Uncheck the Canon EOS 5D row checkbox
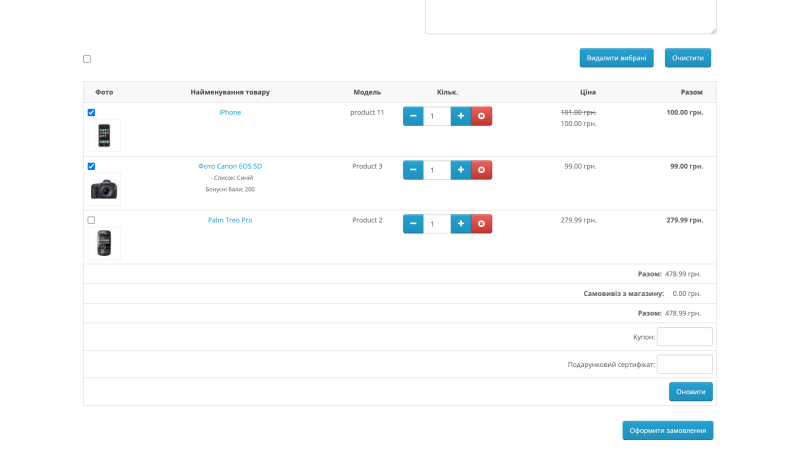 pos(91,166)
